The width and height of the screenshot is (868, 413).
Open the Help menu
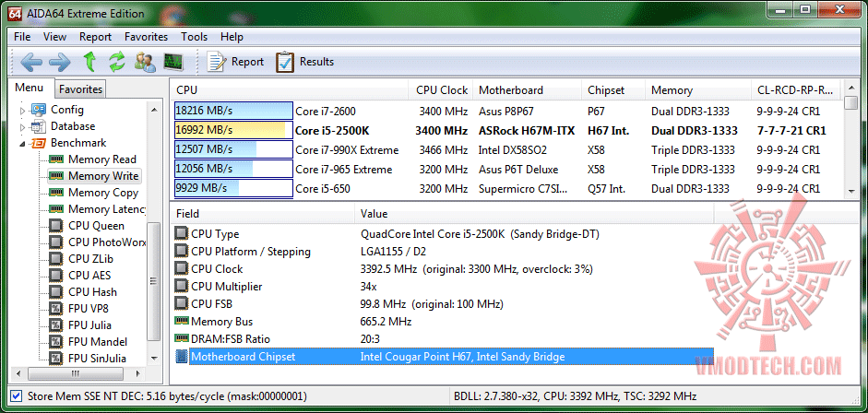[x=232, y=37]
